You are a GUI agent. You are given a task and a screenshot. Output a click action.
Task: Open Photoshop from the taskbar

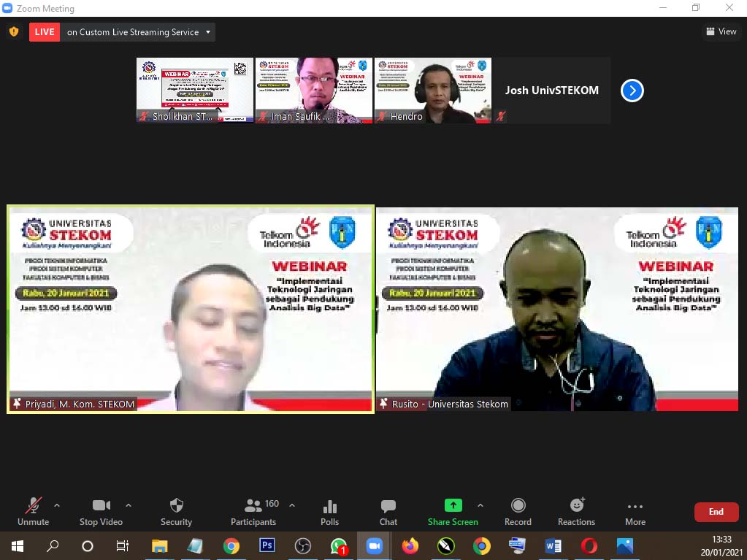point(267,545)
